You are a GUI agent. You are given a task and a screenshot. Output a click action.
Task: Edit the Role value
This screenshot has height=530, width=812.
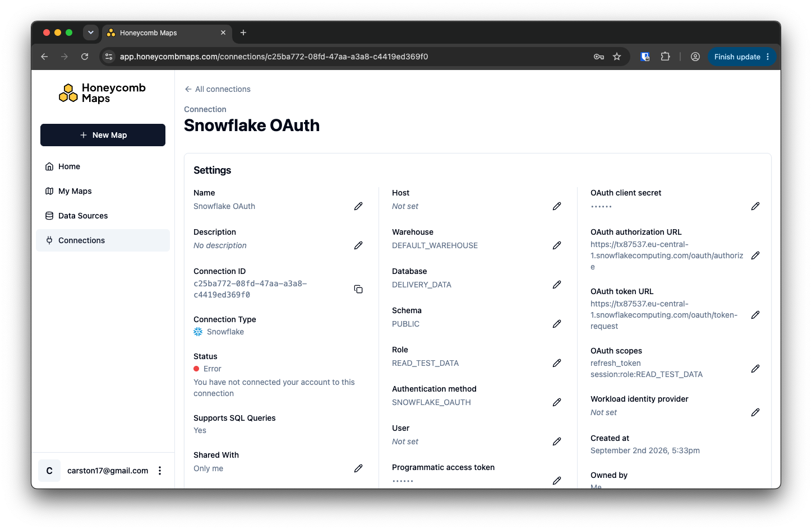point(557,363)
